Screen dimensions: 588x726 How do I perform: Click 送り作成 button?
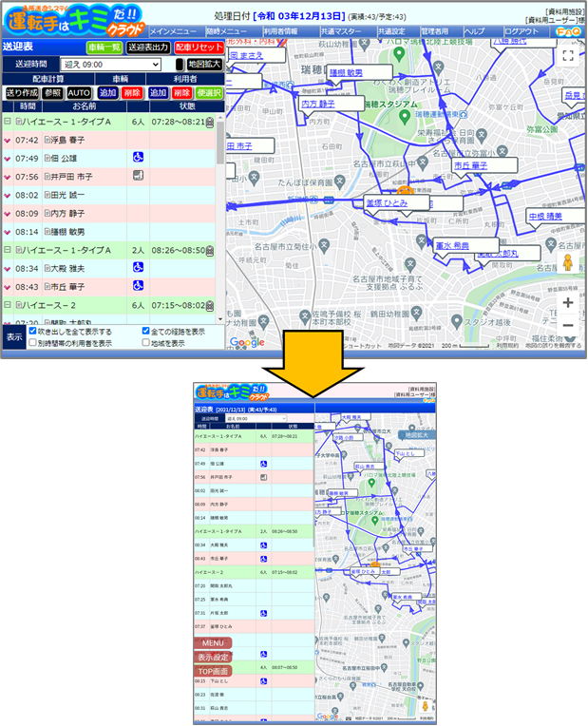22,93
